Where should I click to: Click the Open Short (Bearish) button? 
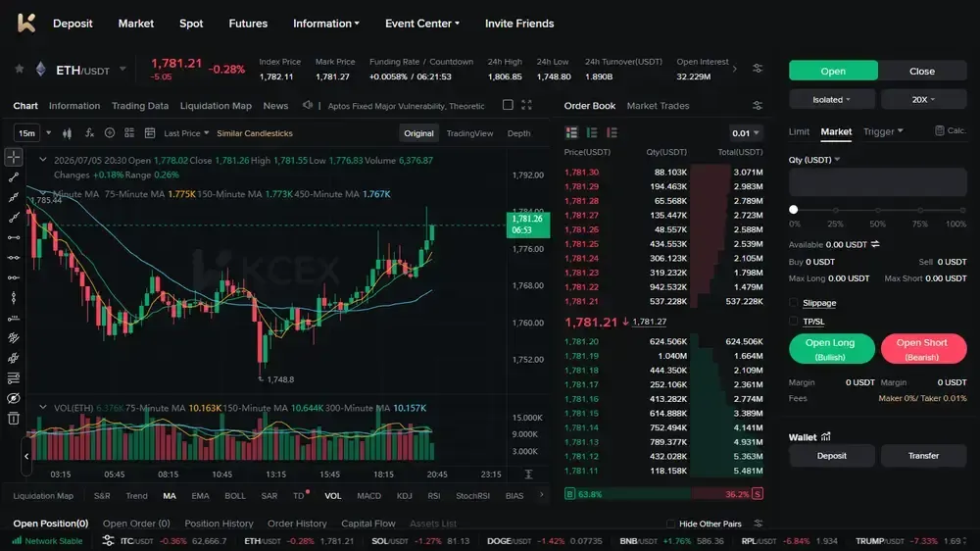(923, 349)
